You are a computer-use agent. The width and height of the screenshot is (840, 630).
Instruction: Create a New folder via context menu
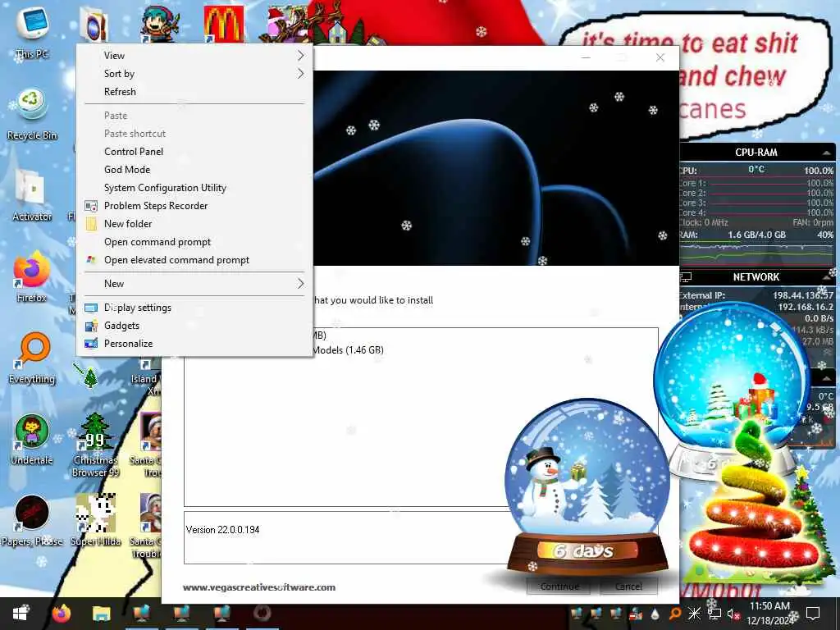(128, 224)
